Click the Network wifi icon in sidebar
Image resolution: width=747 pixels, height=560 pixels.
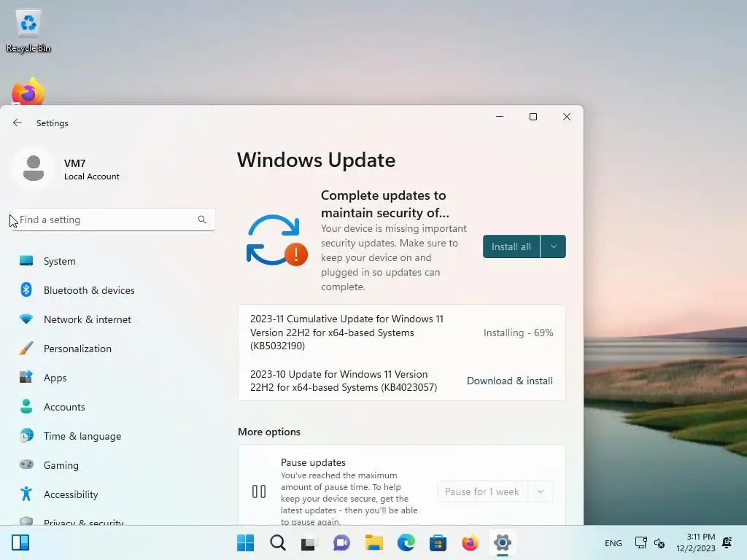point(26,319)
